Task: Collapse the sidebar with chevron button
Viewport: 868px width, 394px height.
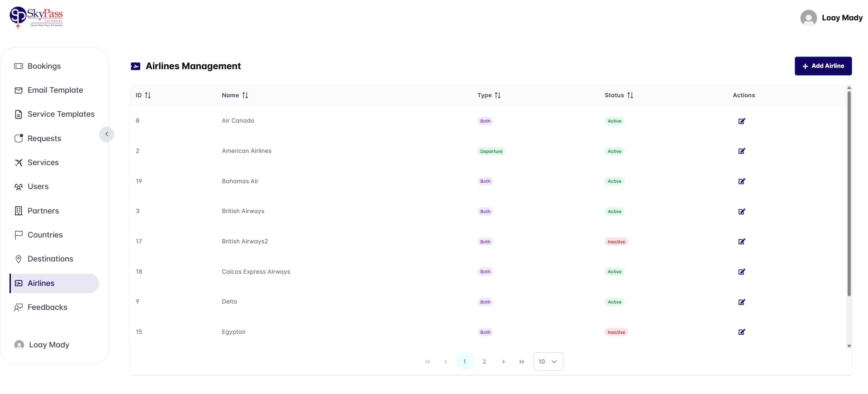Action: click(x=107, y=134)
